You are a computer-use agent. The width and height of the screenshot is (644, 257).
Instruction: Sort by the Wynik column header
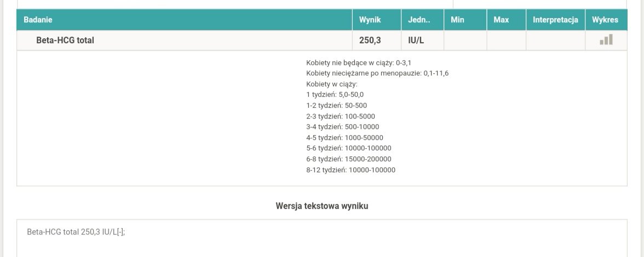pyautogui.click(x=370, y=20)
